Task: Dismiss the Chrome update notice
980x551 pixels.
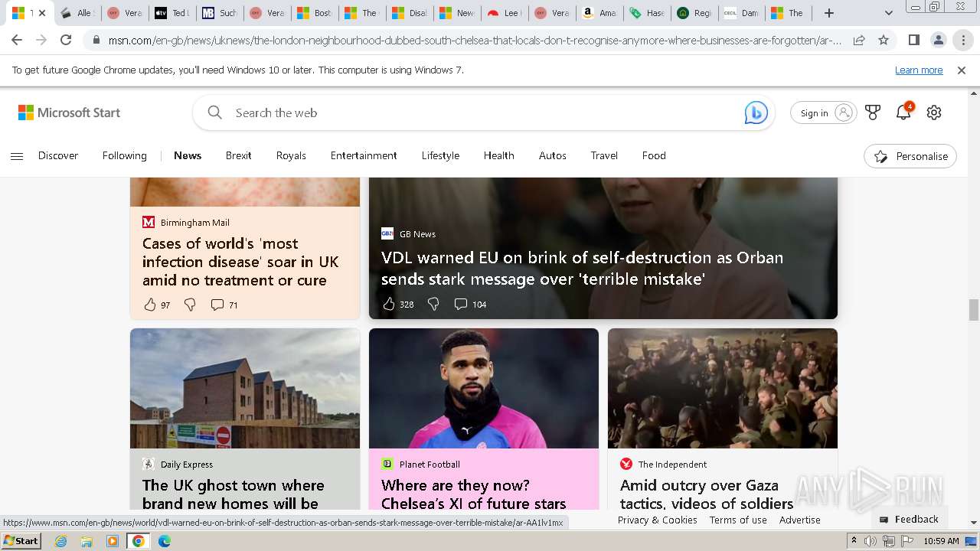Action: pos(962,70)
